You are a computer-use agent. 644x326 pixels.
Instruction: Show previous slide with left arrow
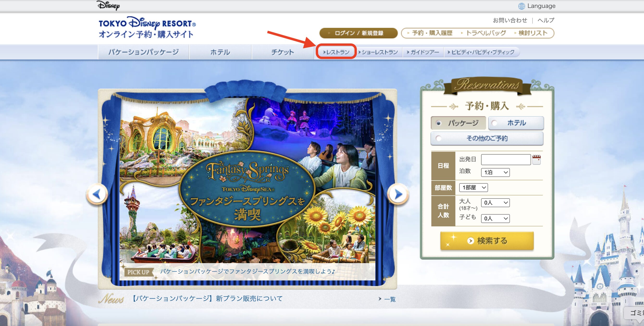(x=97, y=194)
